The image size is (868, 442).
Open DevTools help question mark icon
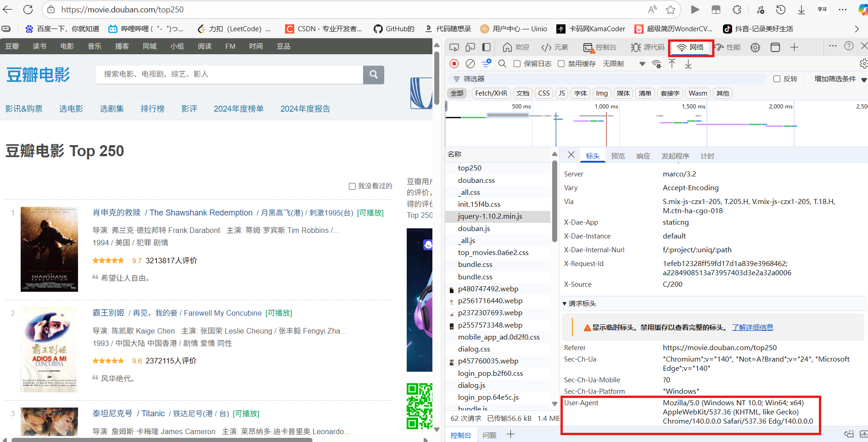click(x=849, y=46)
